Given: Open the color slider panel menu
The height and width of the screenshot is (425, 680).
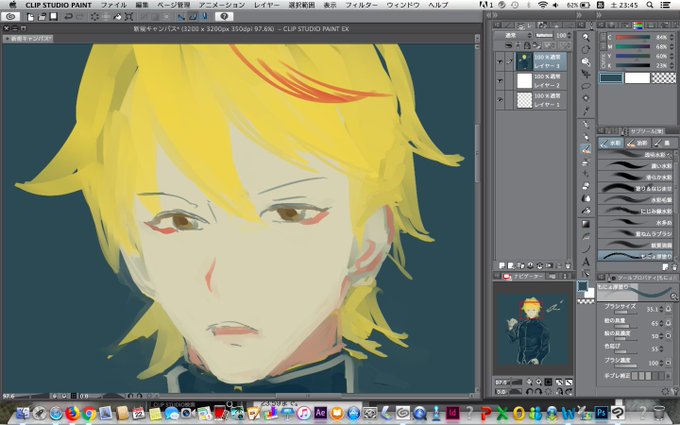Looking at the screenshot, I should pos(602,25).
